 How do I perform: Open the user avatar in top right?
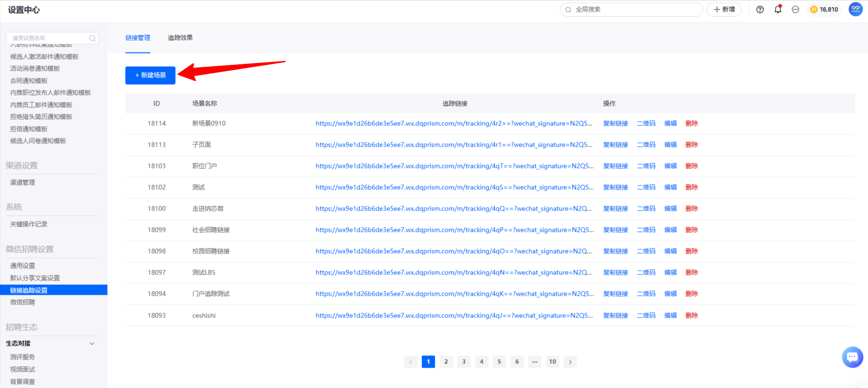pyautogui.click(x=856, y=9)
